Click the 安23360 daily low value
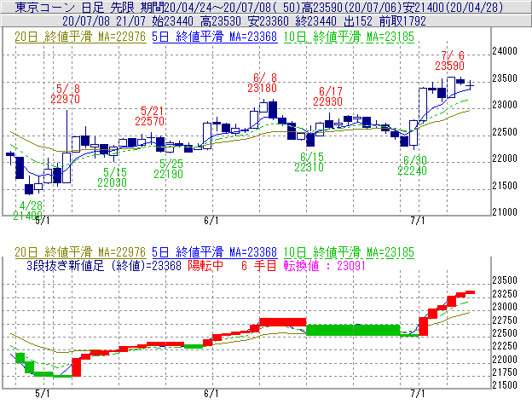This screenshot has width=532, height=404. coord(269,21)
